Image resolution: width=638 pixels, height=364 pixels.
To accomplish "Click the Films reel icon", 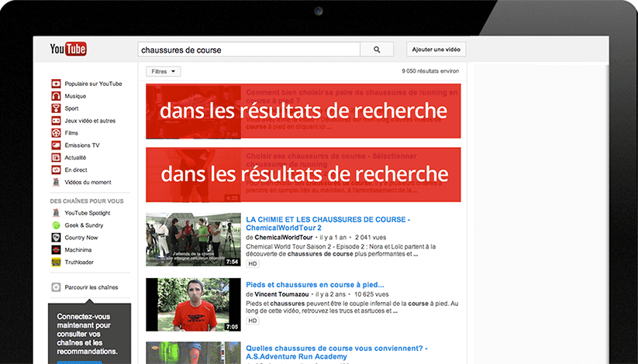I will click(x=56, y=133).
